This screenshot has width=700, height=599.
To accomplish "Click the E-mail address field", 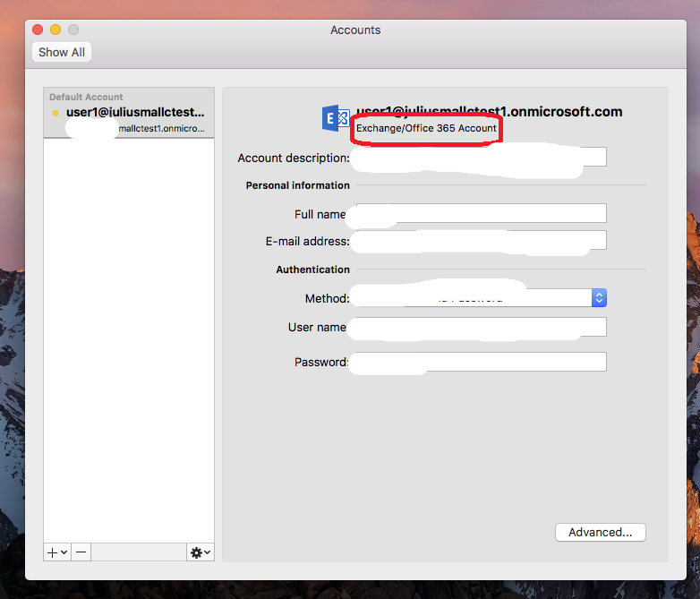I will coord(482,240).
